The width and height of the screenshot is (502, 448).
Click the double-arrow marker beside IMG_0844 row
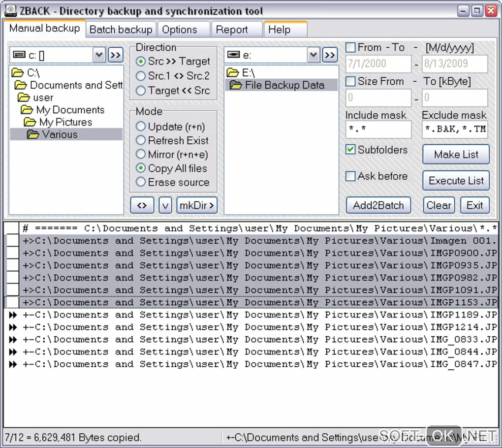[13, 352]
